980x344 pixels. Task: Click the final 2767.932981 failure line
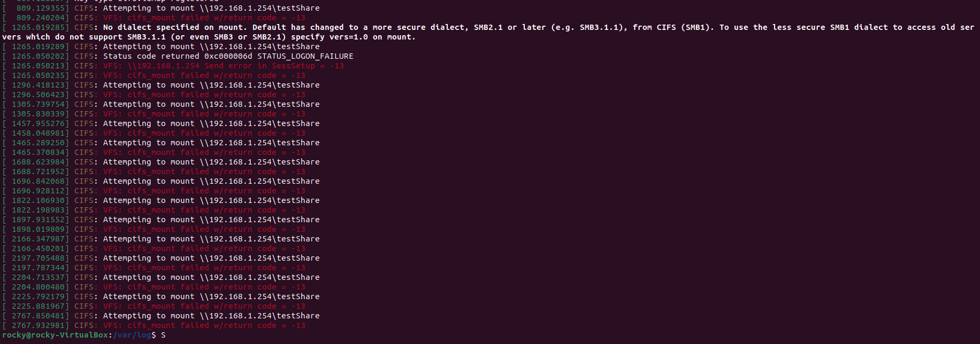40,325
